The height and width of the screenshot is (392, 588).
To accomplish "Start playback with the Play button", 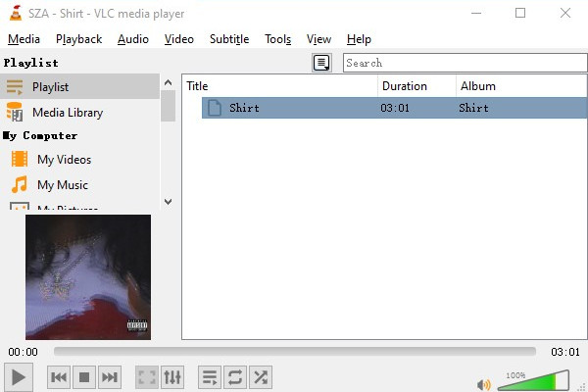I will coord(19,377).
